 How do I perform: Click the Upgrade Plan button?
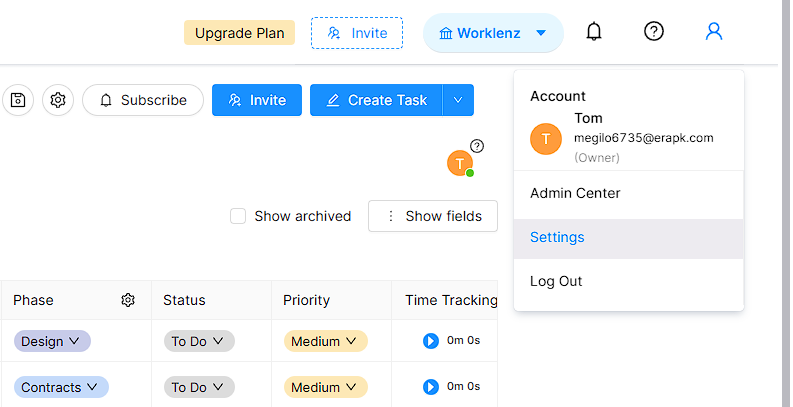point(239,33)
